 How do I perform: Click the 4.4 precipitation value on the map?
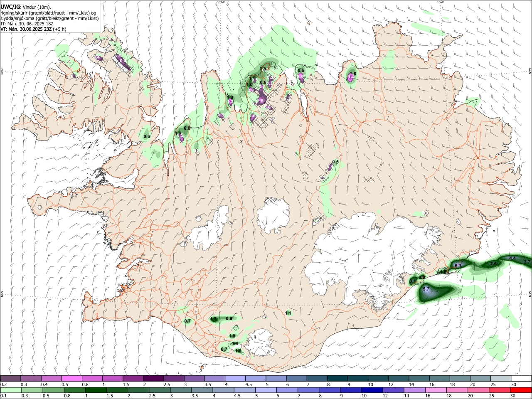[x=512, y=259]
